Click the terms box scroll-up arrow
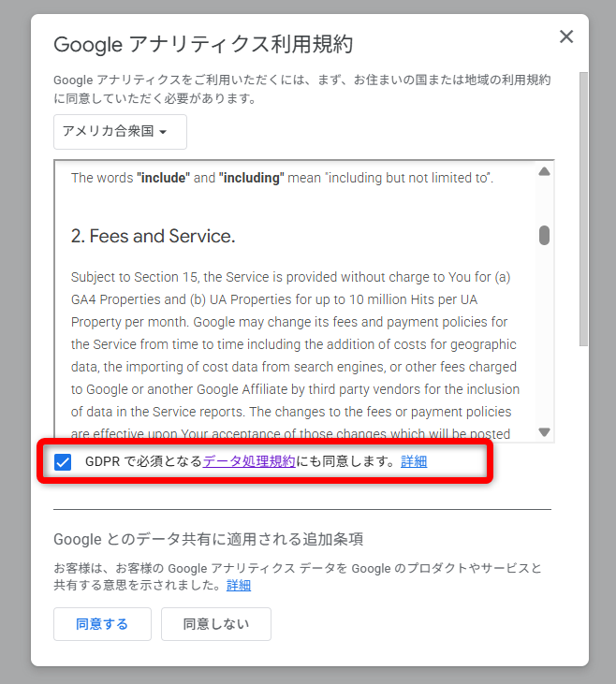Viewport: 616px width, 684px height. coord(544,171)
